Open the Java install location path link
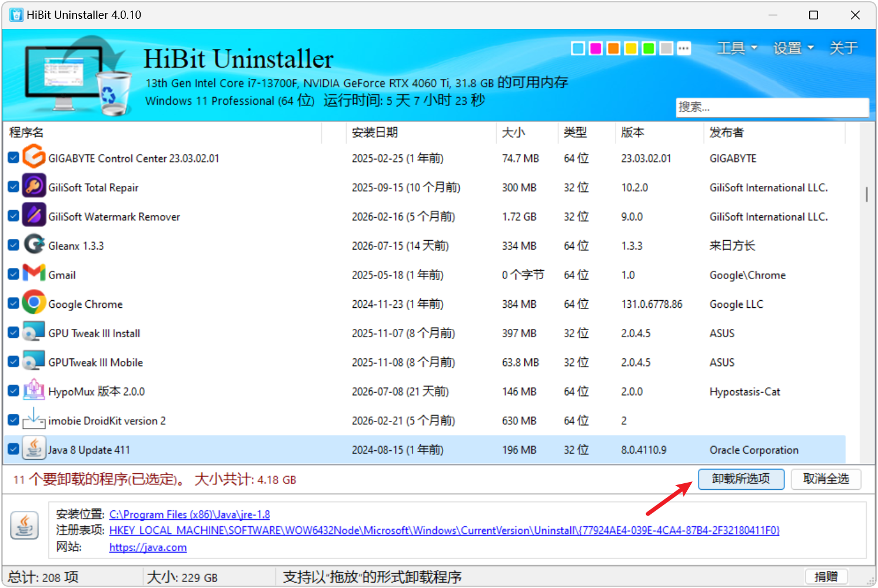The height and width of the screenshot is (588, 878). coord(189,514)
